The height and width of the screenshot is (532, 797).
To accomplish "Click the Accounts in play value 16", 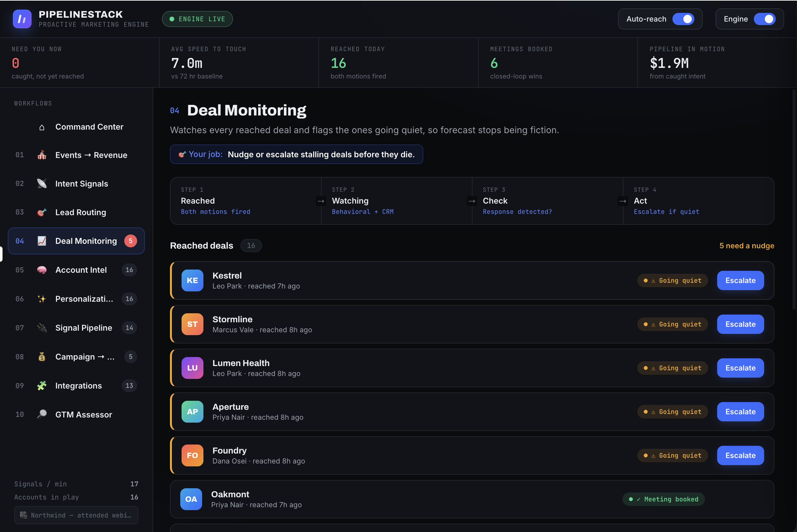I will pos(135,497).
